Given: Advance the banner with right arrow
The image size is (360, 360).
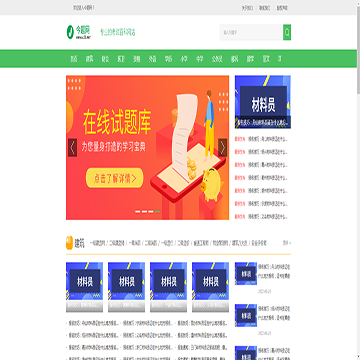Looking at the screenshot, I should [223, 147].
